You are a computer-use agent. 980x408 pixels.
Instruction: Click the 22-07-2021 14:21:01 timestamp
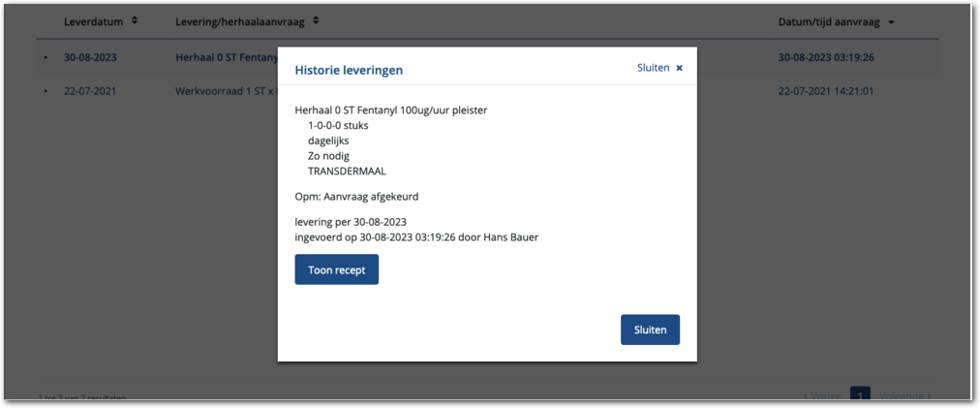click(826, 91)
